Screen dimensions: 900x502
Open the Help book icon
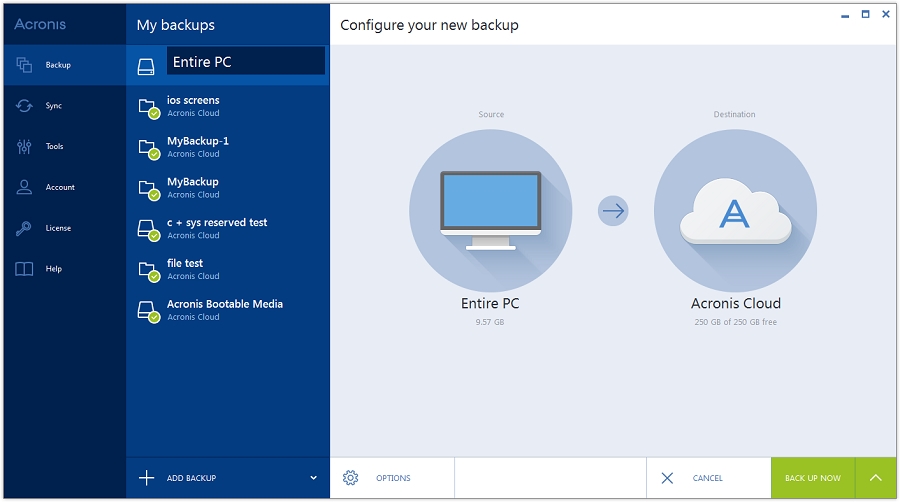coord(24,269)
